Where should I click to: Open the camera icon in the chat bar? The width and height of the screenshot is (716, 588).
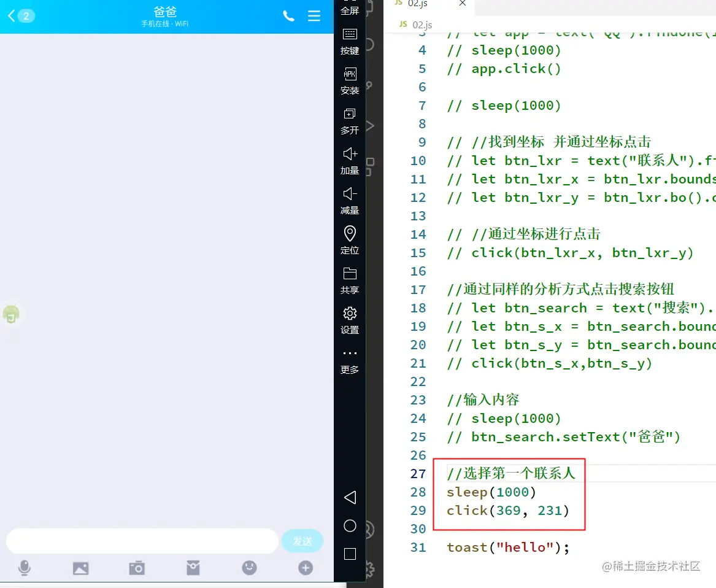(x=137, y=568)
